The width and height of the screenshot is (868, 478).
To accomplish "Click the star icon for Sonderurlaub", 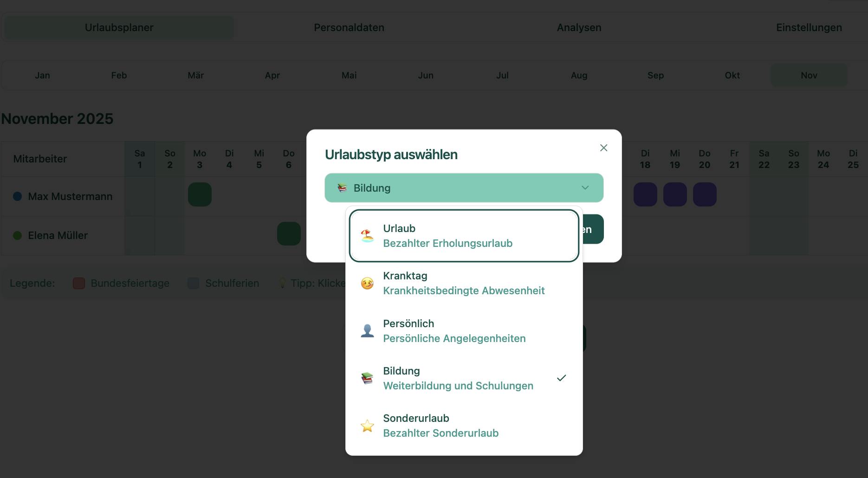I will coord(367,425).
